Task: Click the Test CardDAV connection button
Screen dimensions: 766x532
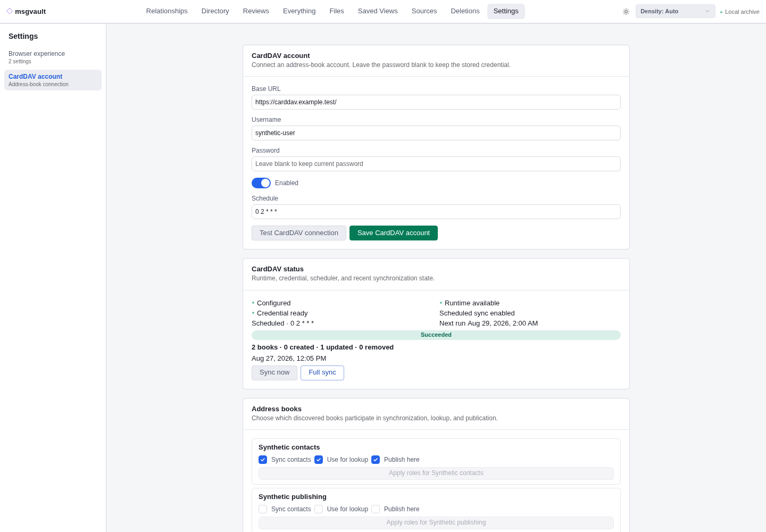Action: coord(299,233)
